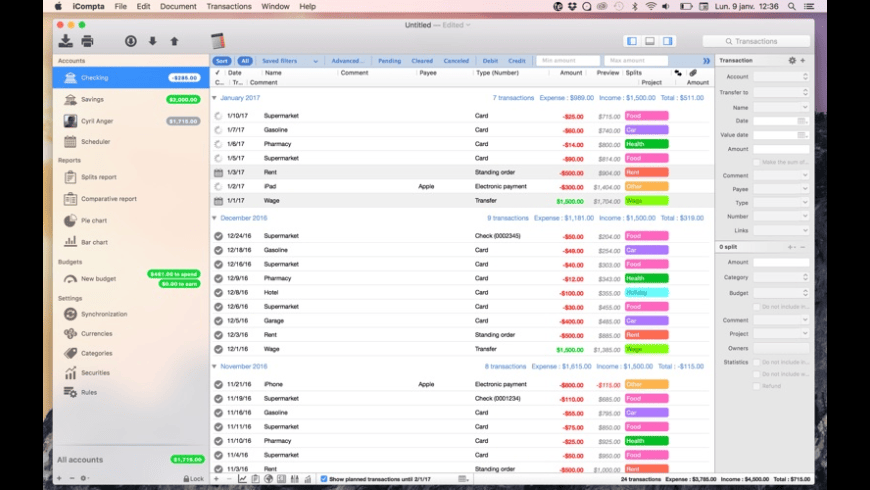Toggle the left sidebar panel button
This screenshot has width=870, height=490.
(x=632, y=41)
